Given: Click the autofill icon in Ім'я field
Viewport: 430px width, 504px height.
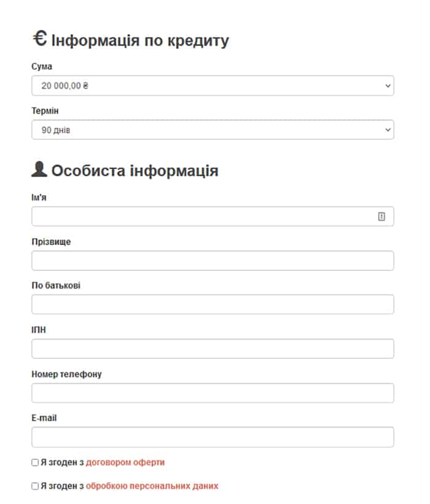Looking at the screenshot, I should 381,216.
